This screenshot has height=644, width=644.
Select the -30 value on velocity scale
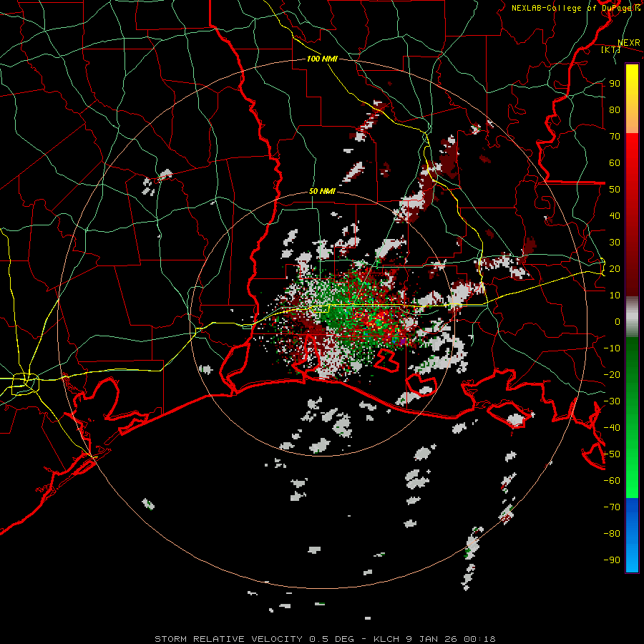612,401
